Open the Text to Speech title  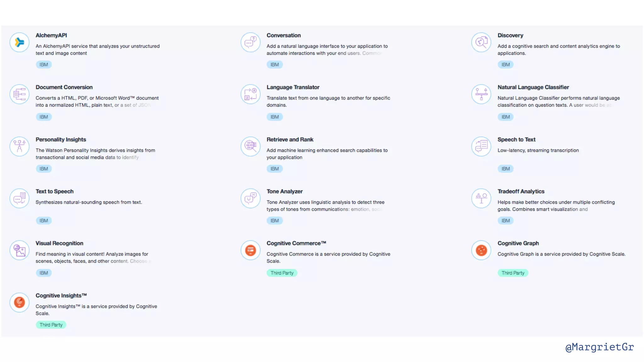pyautogui.click(x=54, y=191)
